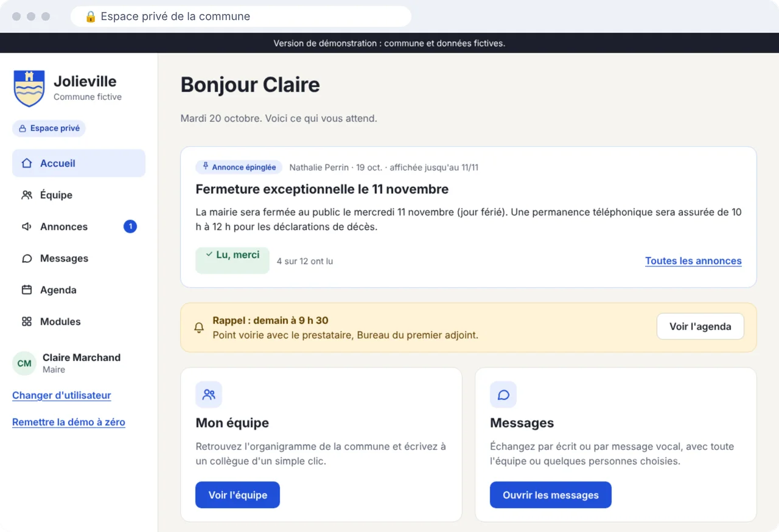Click the "Messages" card heading
The width and height of the screenshot is (779, 532).
click(522, 423)
